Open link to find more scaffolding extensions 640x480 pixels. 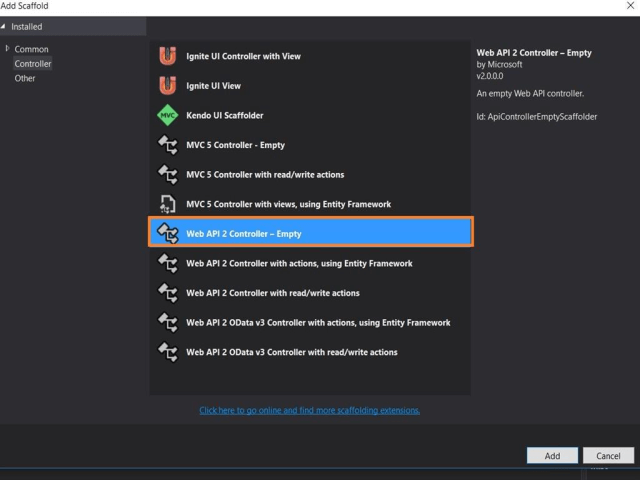(x=309, y=410)
